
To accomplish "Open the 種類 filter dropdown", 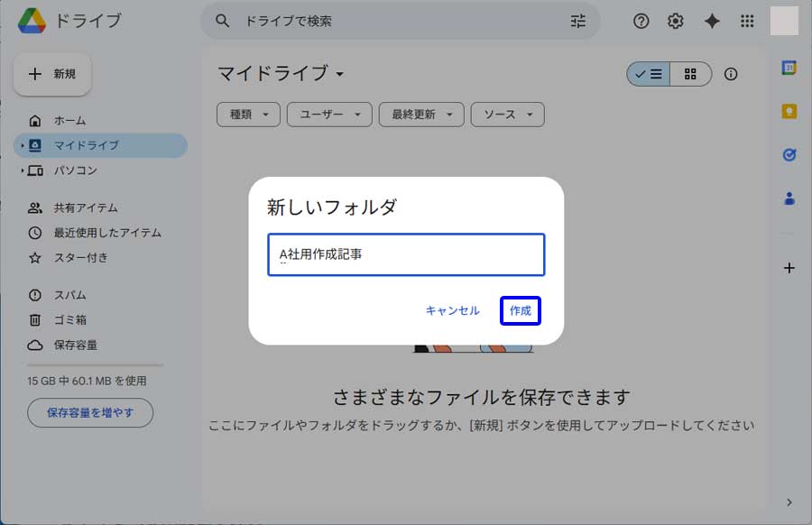I will 248,115.
